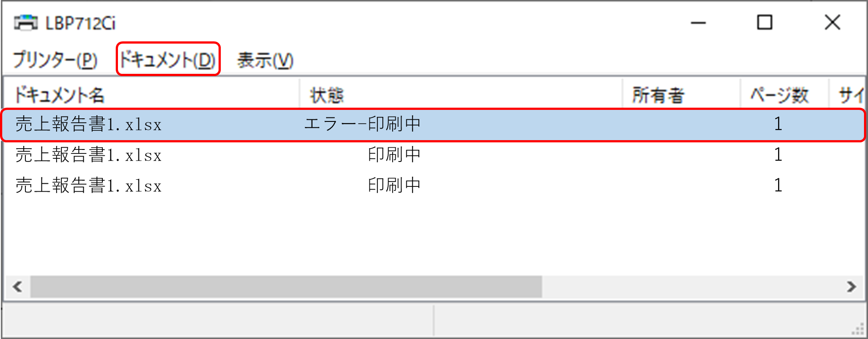868x339 pixels.
Task: Click the scrollbar track right of thumb
Action: [690, 287]
